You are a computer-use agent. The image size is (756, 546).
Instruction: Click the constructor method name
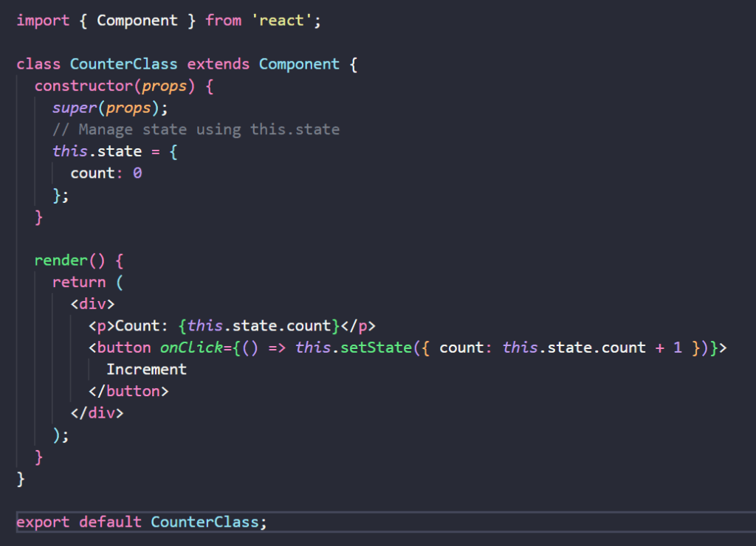83,86
